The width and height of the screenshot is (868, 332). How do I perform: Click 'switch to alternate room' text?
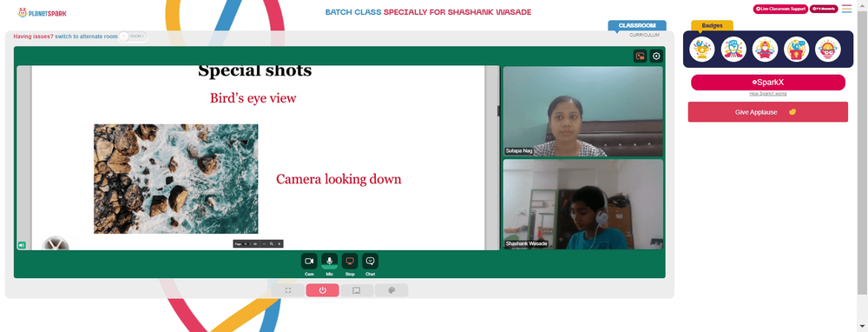[x=86, y=37]
